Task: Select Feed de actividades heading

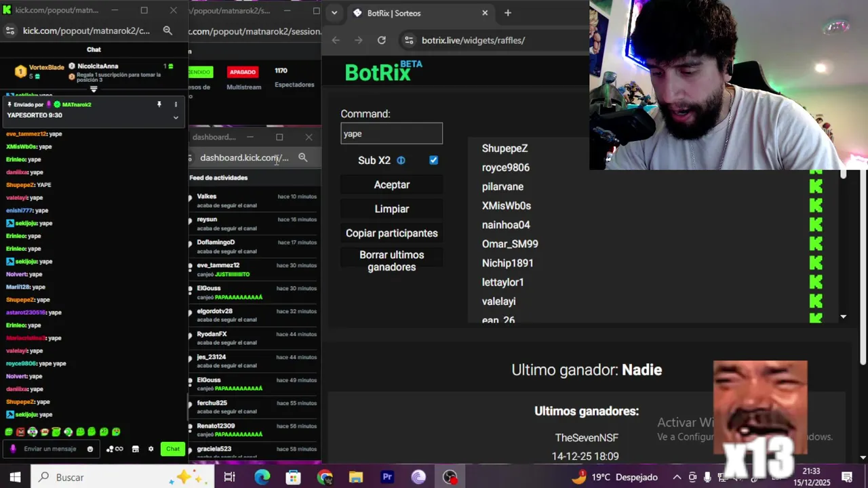Action: click(x=218, y=178)
